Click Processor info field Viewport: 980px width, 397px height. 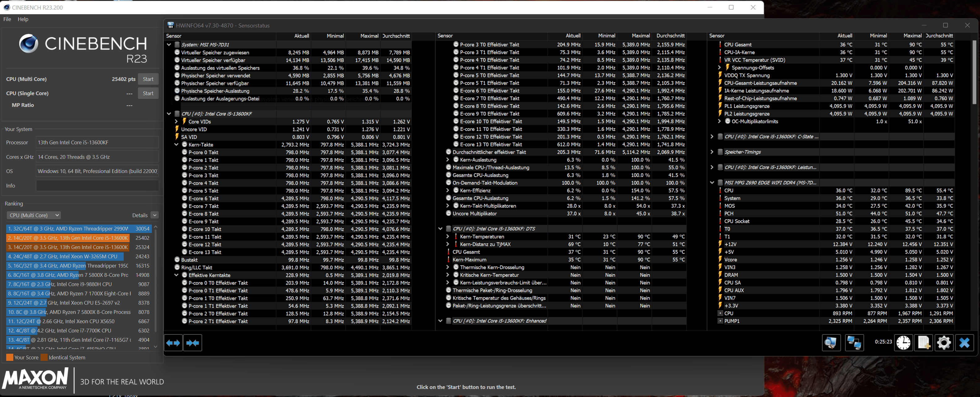pyautogui.click(x=97, y=142)
